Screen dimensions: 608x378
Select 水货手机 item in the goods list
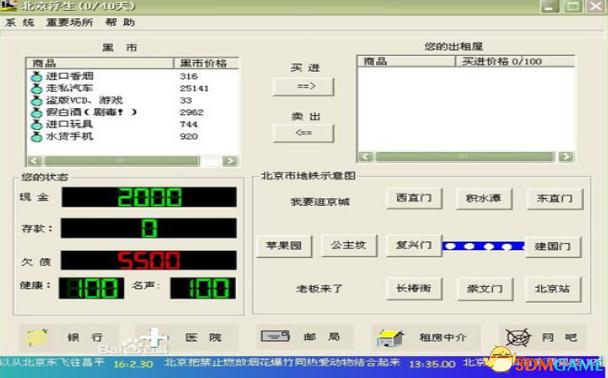point(69,136)
